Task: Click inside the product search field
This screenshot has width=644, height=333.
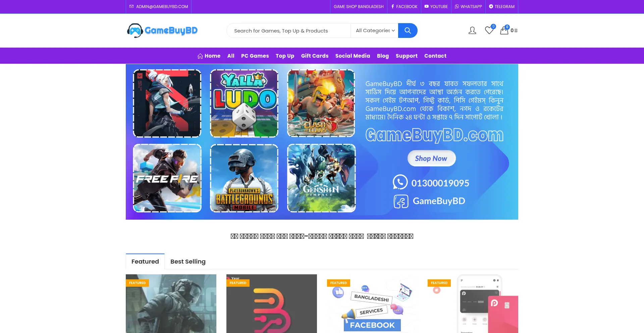Action: [x=288, y=31]
